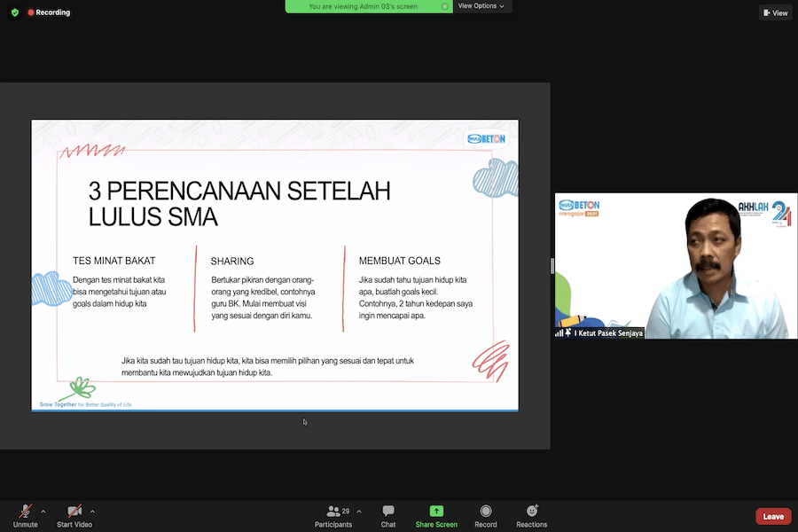Expand video options arrow next to Start Video

[x=92, y=511]
